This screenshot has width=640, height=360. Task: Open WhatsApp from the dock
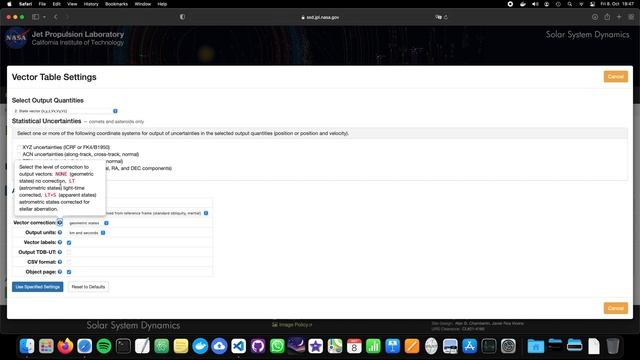tap(277, 346)
